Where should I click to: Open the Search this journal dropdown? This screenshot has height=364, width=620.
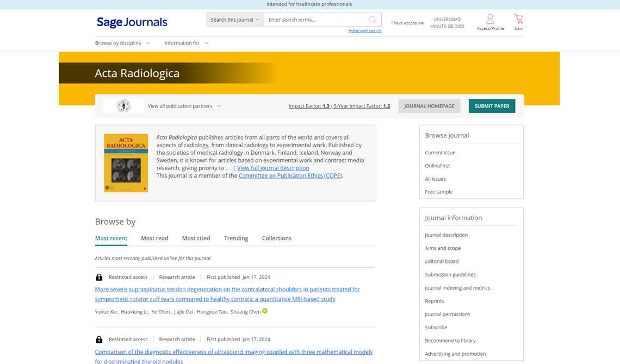[235, 20]
